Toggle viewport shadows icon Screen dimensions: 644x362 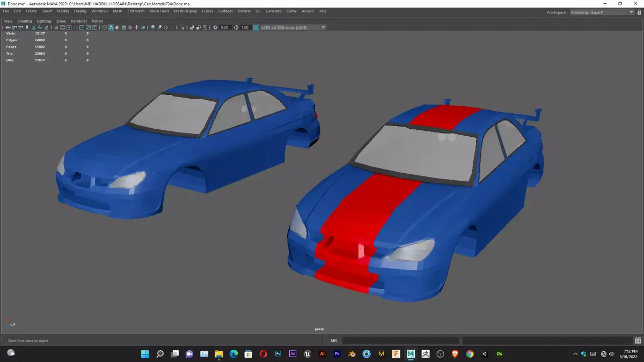(143, 27)
